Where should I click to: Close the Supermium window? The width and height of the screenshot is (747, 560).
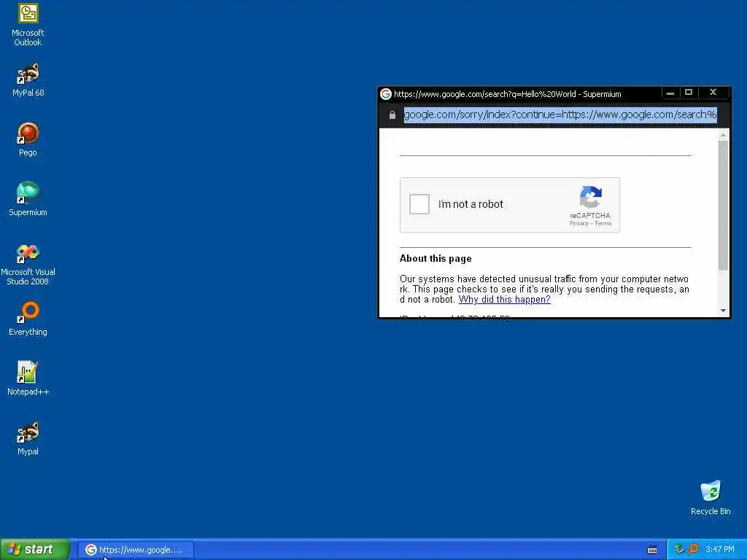coord(713,93)
